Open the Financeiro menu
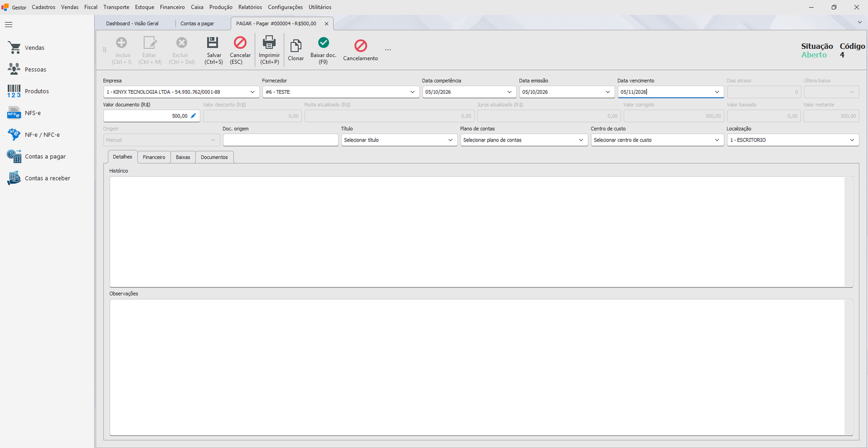The image size is (868, 448). [173, 7]
